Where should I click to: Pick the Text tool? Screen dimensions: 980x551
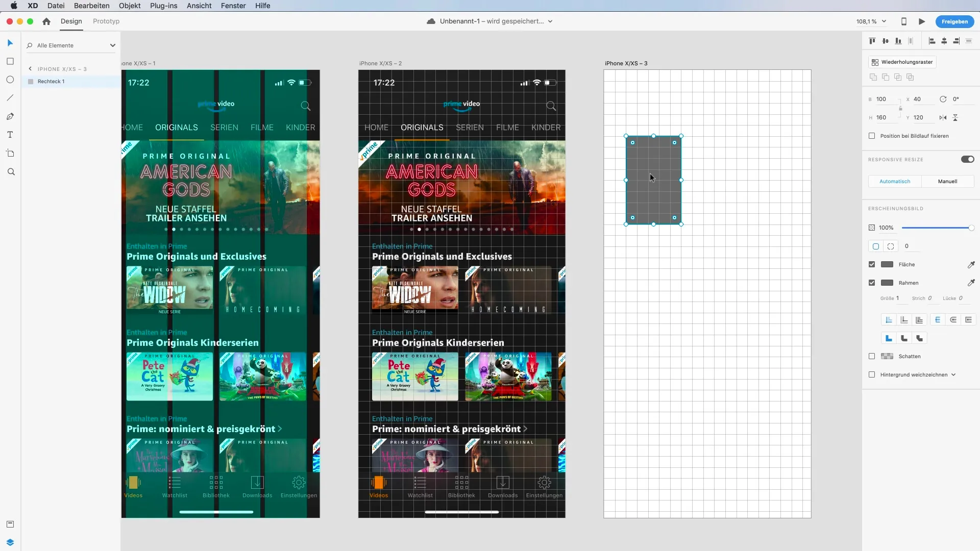pos(10,135)
